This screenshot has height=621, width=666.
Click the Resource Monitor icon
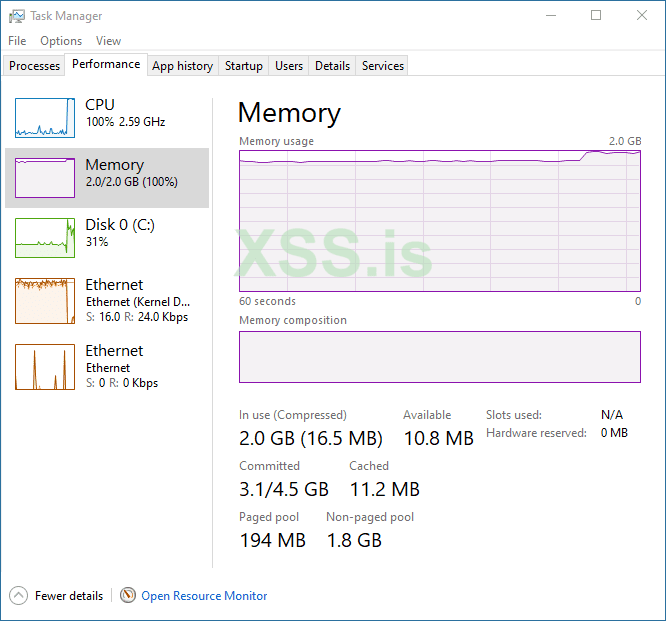pyautogui.click(x=128, y=596)
